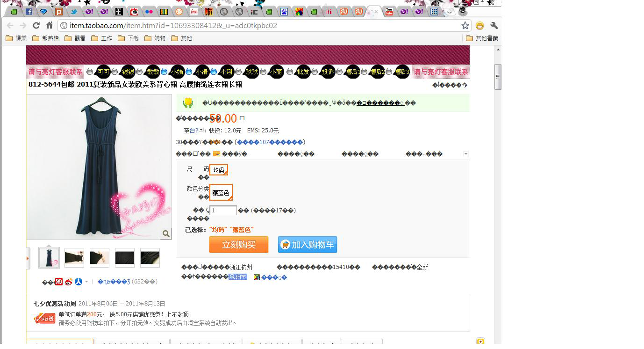Share via the Taobao 淘 icon
Viewport: 644px width, 349px height.
pos(58,282)
